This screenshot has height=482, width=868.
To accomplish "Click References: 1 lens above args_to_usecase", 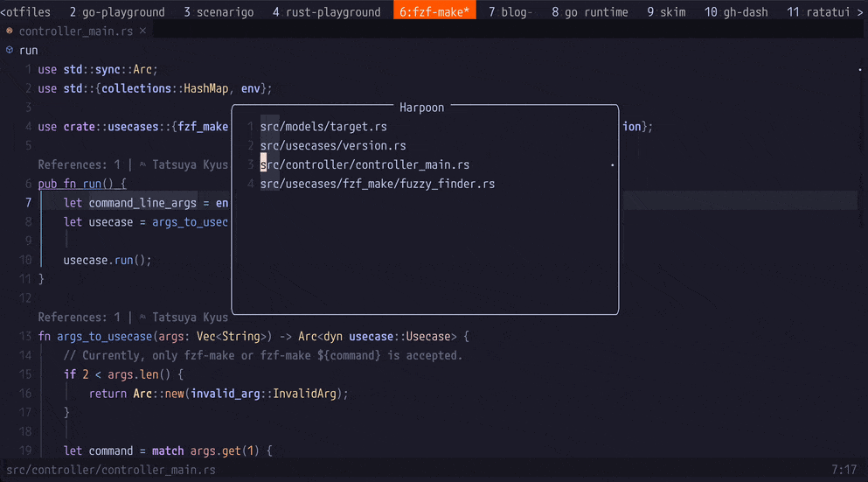I will tap(79, 318).
